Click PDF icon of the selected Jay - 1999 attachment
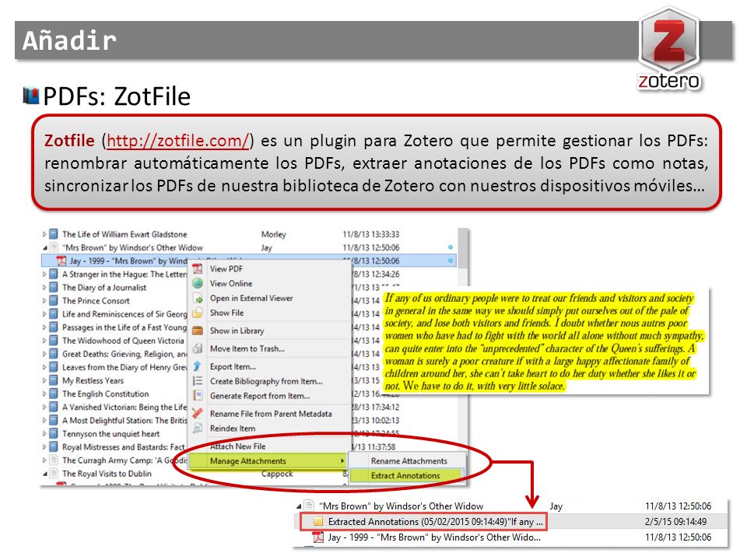747x560 pixels. click(x=61, y=261)
